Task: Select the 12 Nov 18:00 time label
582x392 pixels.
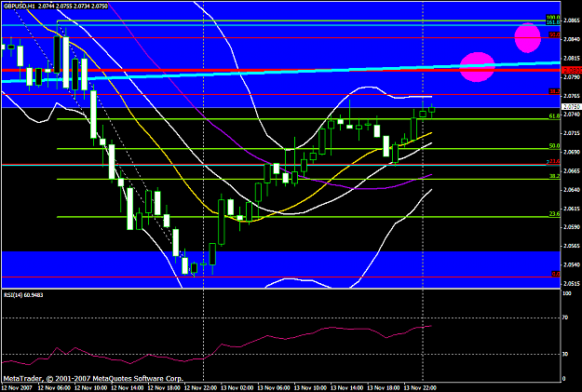Action: [164, 388]
